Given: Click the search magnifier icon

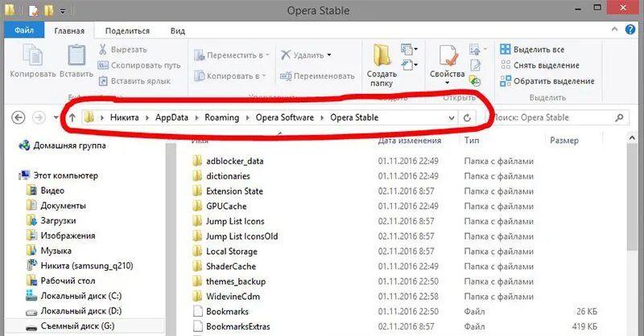Looking at the screenshot, I should tap(619, 117).
